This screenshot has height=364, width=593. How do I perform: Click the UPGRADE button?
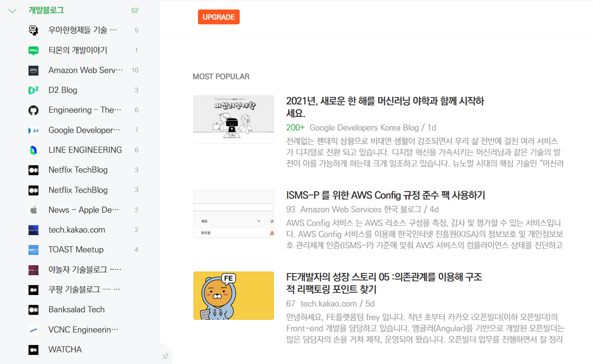click(x=219, y=17)
